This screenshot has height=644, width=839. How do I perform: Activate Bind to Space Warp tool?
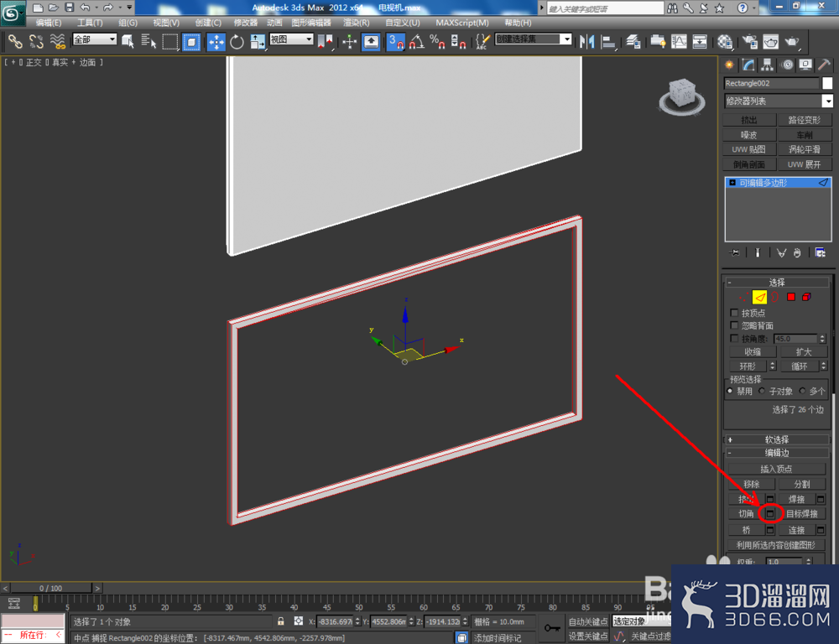[x=57, y=41]
